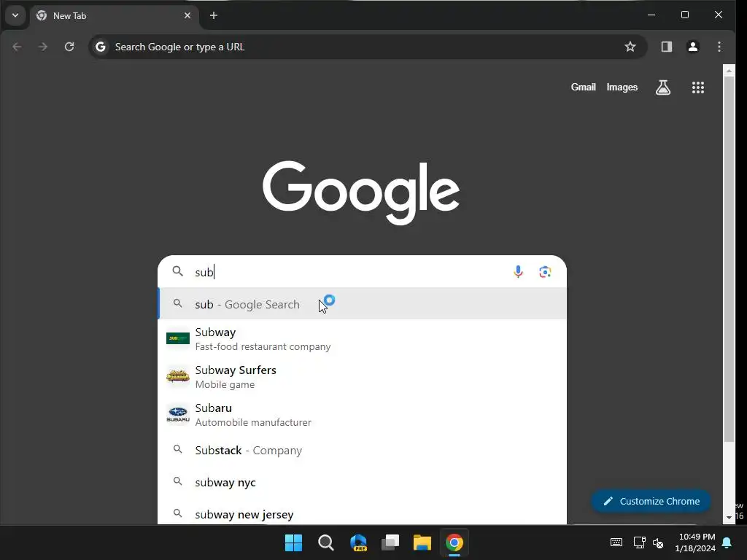
Task: Open the Chrome side panel icon
Action: [x=667, y=47]
